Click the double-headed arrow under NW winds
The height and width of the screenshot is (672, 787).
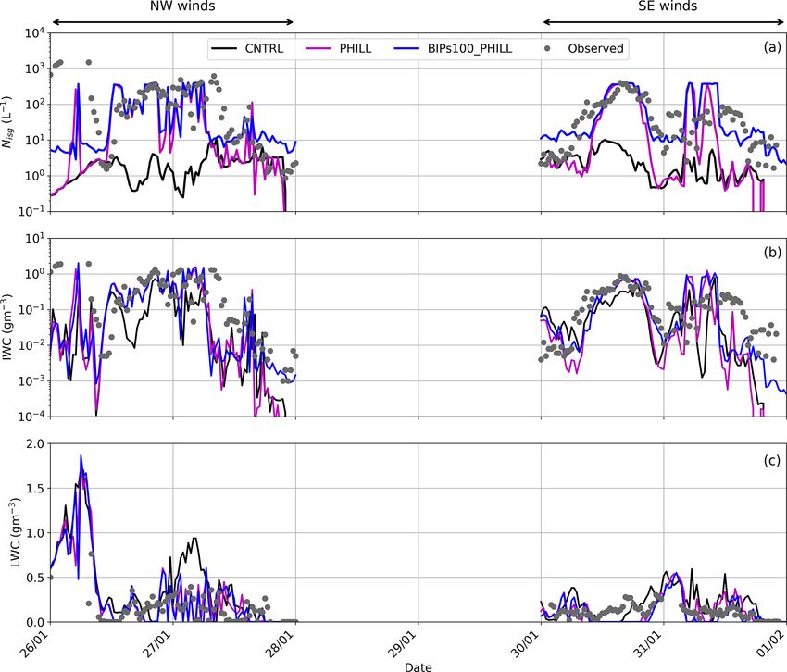pos(172,22)
